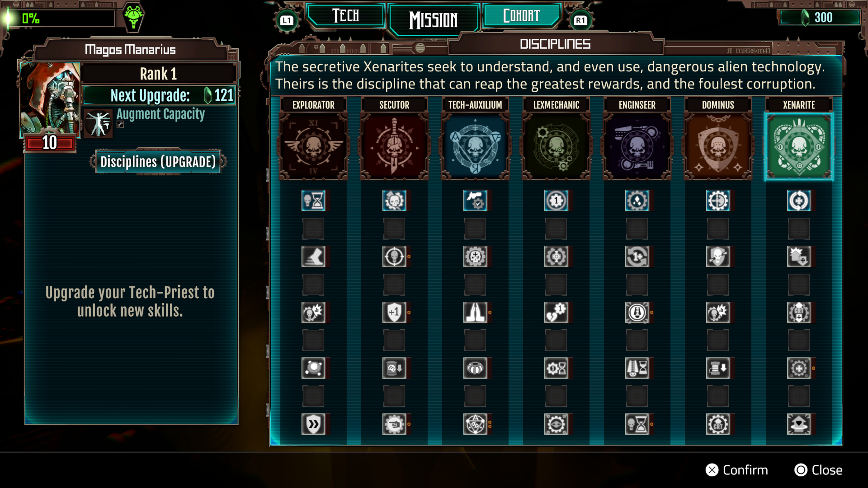Pick the Tech-Auxilium discipline emblem
868x488 pixels.
click(475, 147)
